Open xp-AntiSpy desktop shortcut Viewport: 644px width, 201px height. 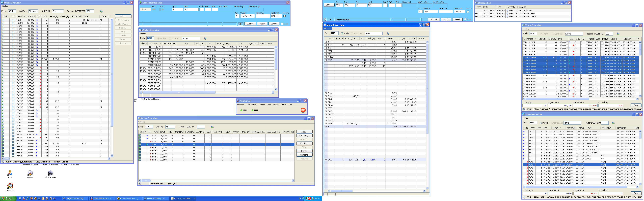coord(10,186)
